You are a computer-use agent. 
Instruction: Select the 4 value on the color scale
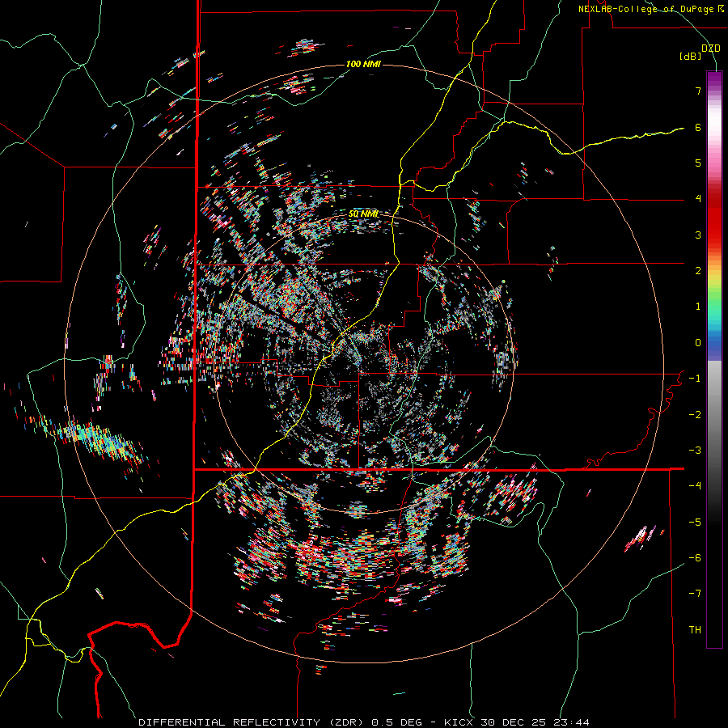coord(698,199)
